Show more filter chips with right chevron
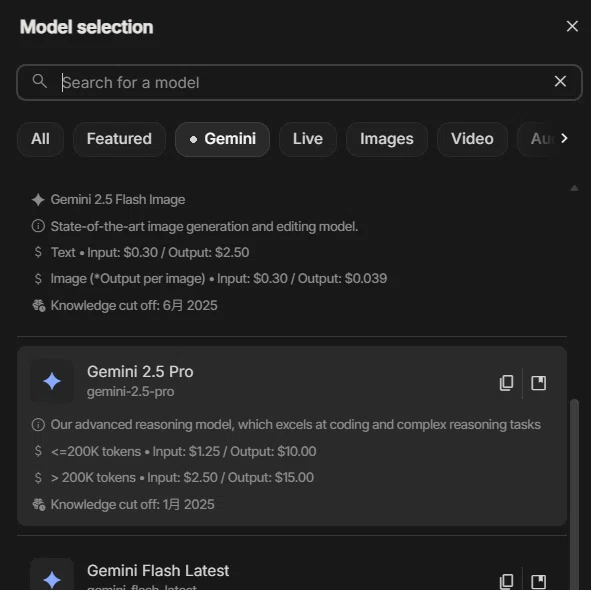The image size is (591, 590). pyautogui.click(x=564, y=138)
